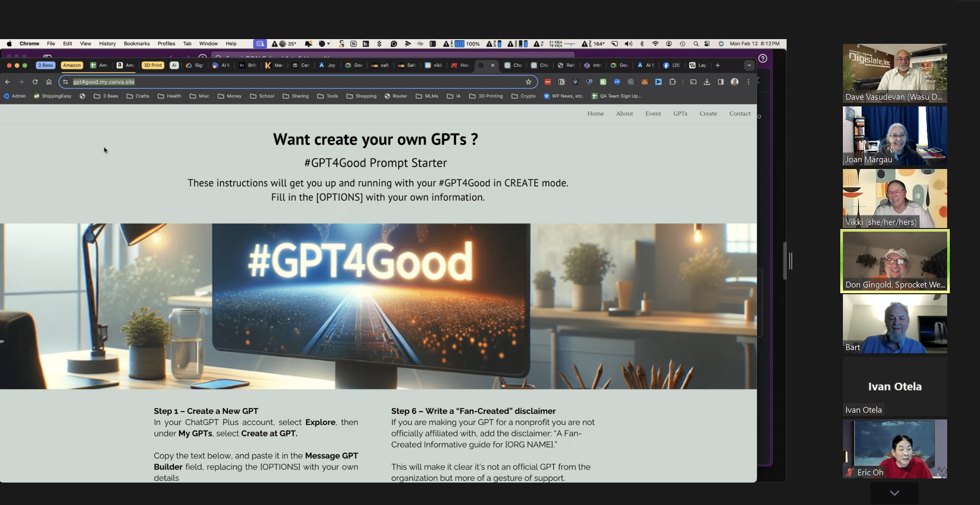Select Joan Margau's video tile

[895, 136]
